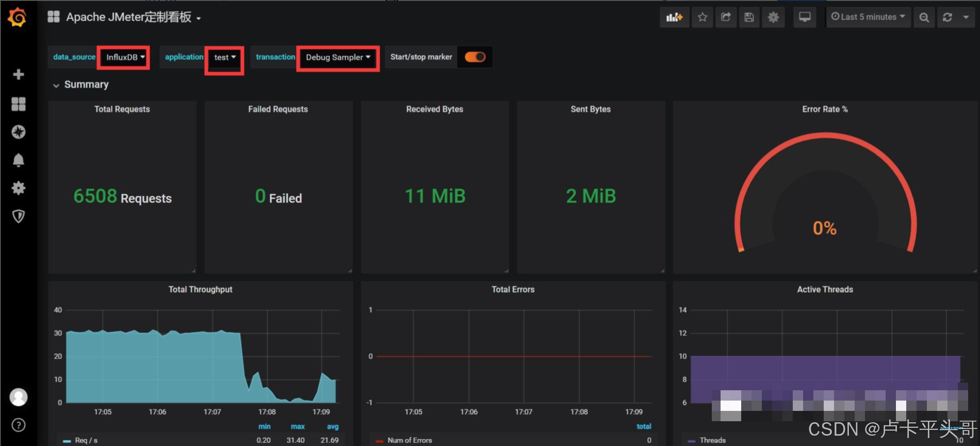
Task: Click the data_source variable label
Action: pyautogui.click(x=74, y=57)
